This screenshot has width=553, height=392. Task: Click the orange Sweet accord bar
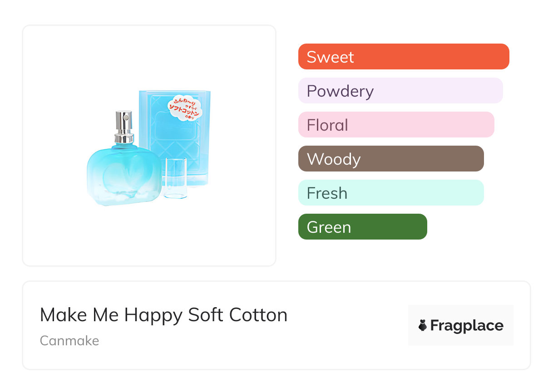(403, 57)
